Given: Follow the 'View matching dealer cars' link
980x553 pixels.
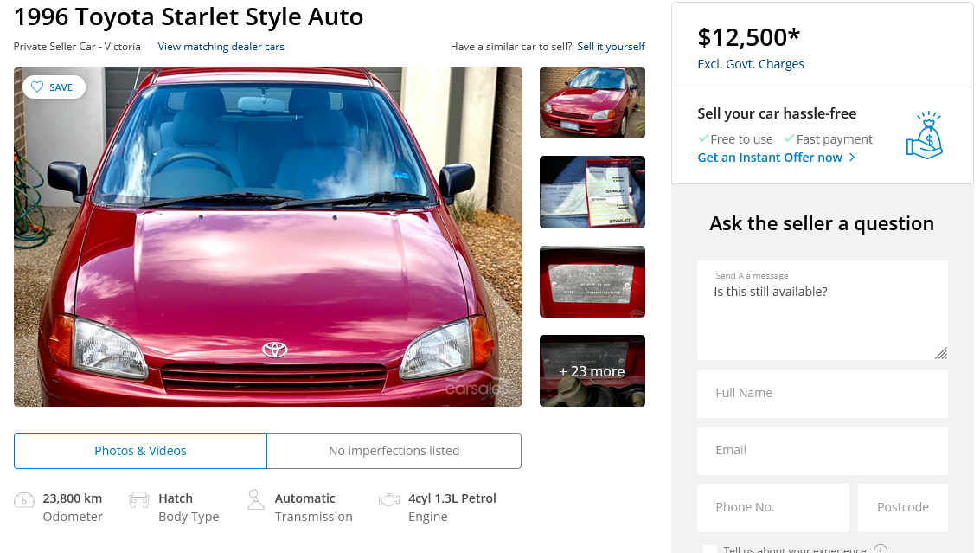Looking at the screenshot, I should (221, 47).
